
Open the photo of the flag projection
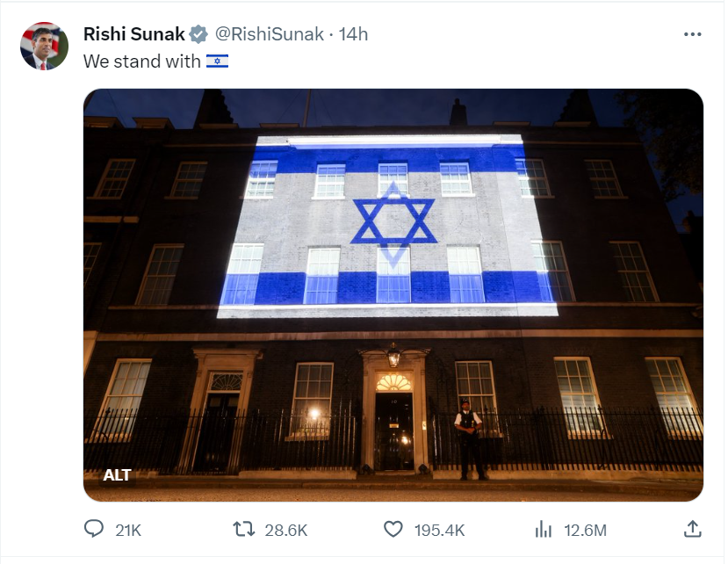click(393, 264)
